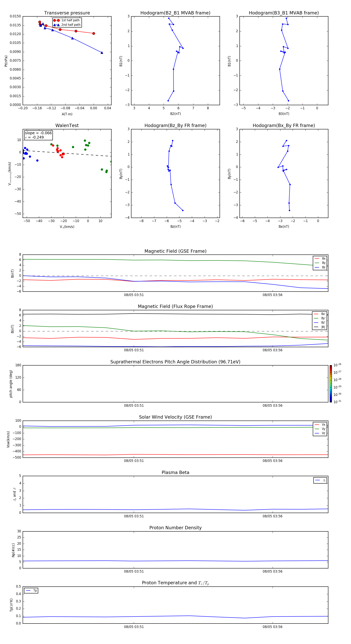351x644 pixels.
Task: Click the 'WalenTest' plot title
Action: pyautogui.click(x=67, y=125)
